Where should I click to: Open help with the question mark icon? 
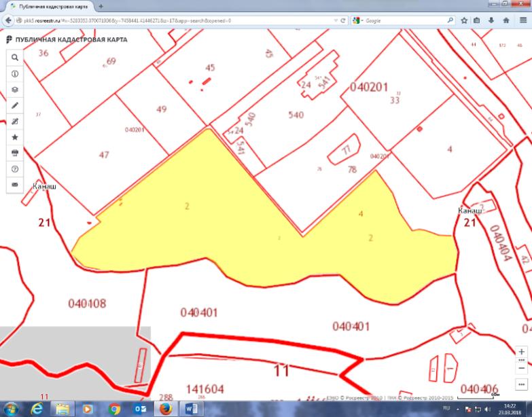(15, 168)
